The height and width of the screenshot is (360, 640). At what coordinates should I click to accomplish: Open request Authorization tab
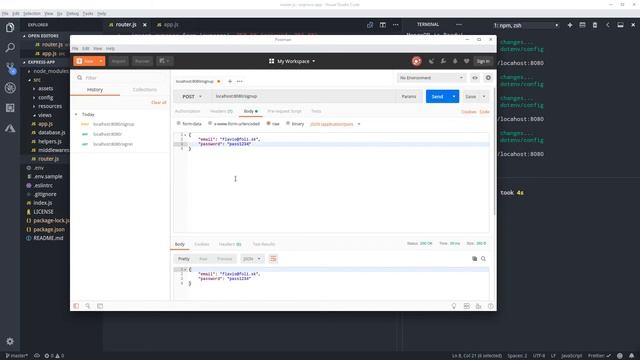click(187, 111)
